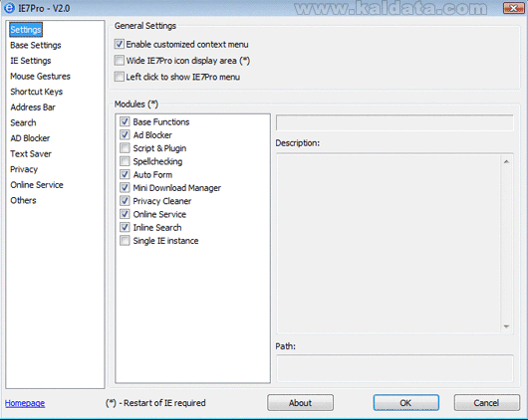Click Description scrollbar up arrow
528x420 pixels.
pyautogui.click(x=506, y=161)
